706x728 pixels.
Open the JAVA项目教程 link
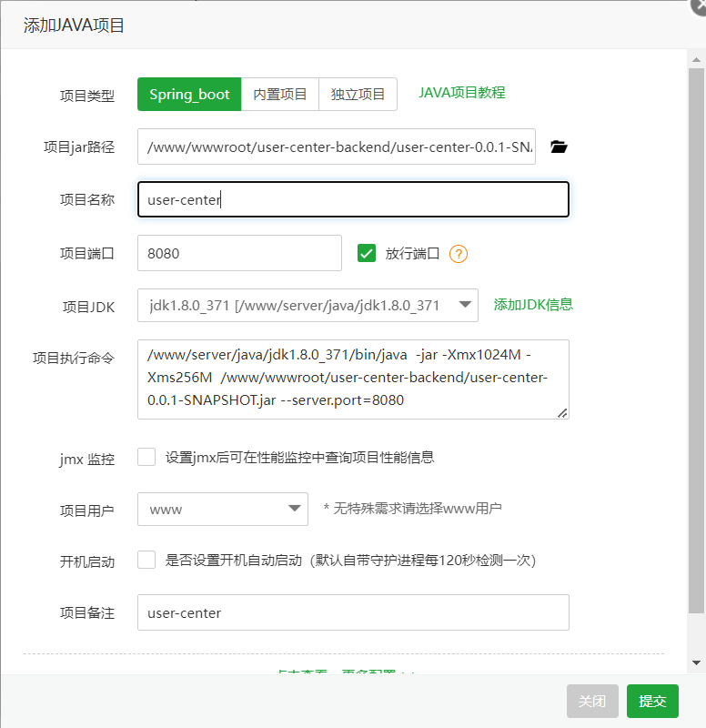[x=462, y=93]
